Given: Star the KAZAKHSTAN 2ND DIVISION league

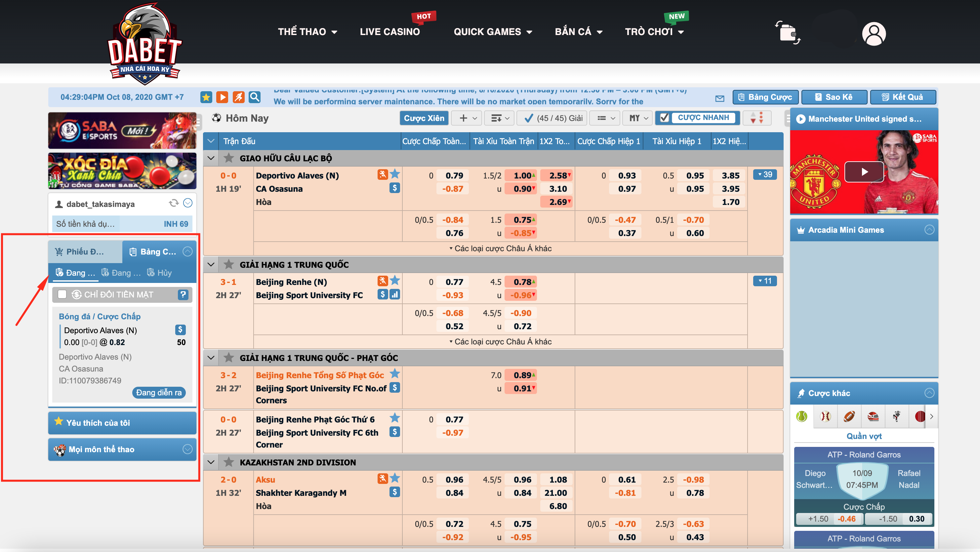Looking at the screenshot, I should coord(229,462).
